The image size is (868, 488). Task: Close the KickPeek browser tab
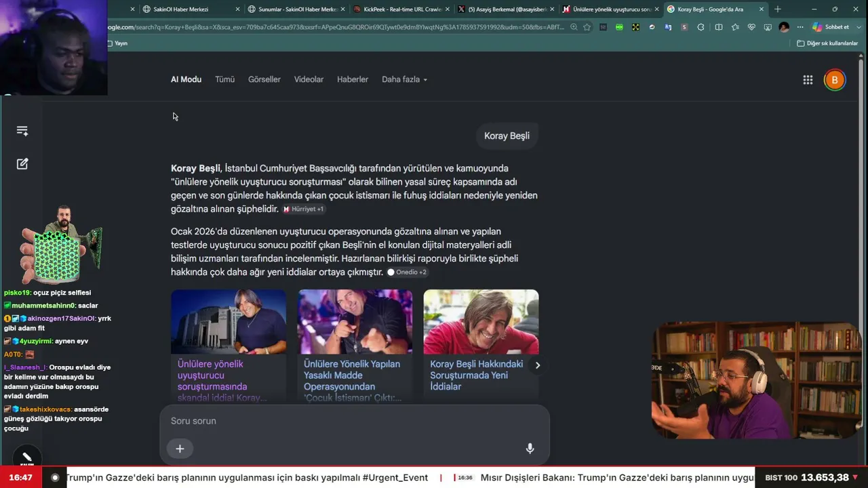click(x=446, y=9)
